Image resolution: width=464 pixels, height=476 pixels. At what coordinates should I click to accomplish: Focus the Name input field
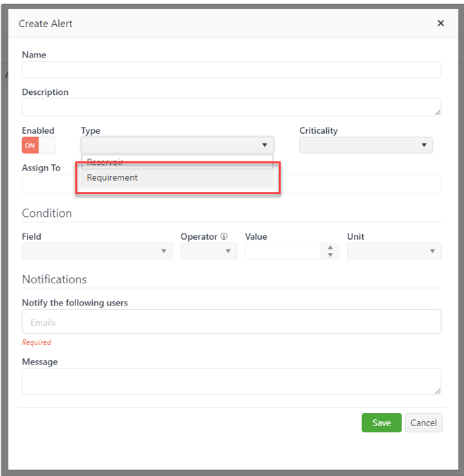pyautogui.click(x=231, y=69)
